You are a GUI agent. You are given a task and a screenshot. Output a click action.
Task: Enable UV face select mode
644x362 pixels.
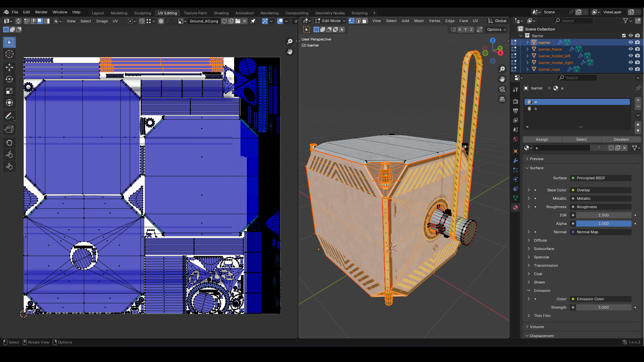point(40,21)
